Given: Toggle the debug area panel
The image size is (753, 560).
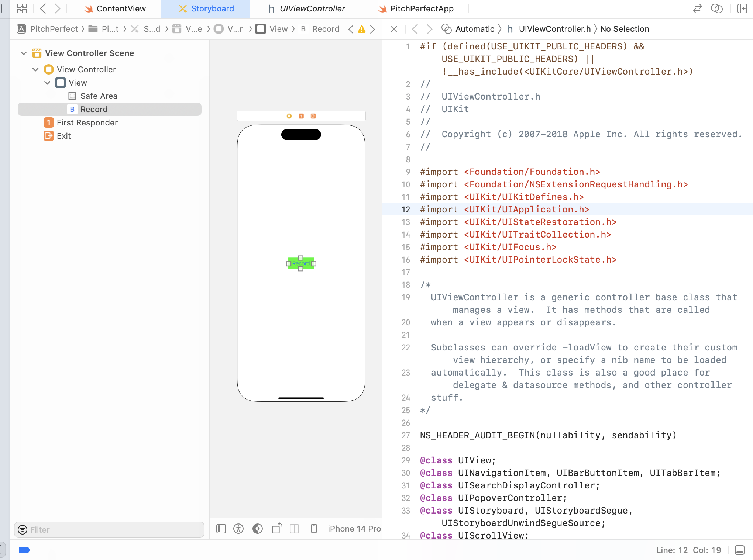Looking at the screenshot, I should 740,550.
